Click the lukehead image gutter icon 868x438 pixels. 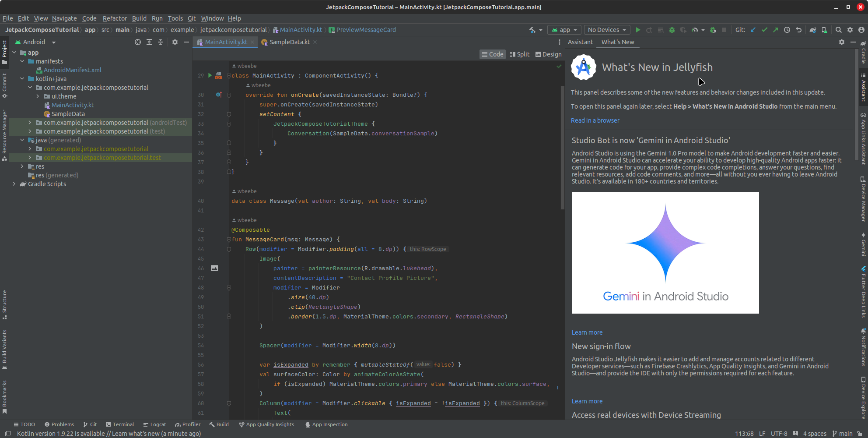tap(214, 268)
